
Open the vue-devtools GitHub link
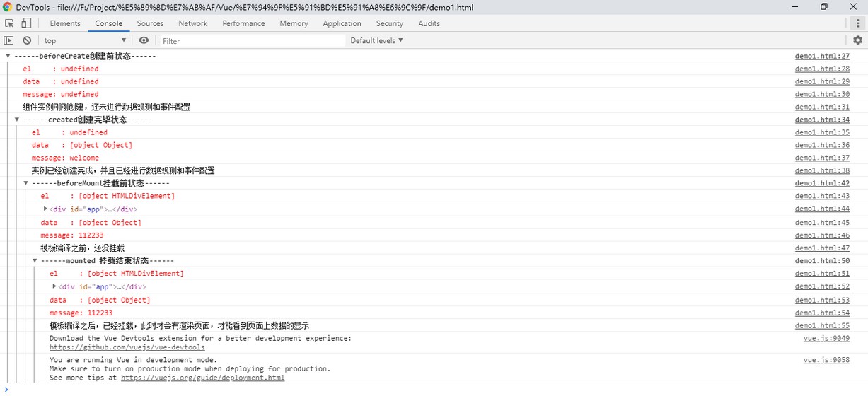127,347
